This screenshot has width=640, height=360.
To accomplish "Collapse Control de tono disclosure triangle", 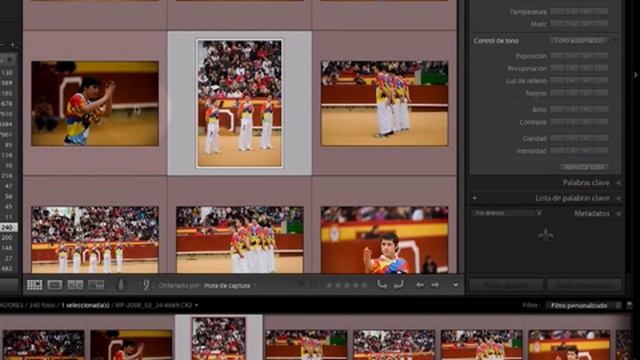I will [616, 40].
